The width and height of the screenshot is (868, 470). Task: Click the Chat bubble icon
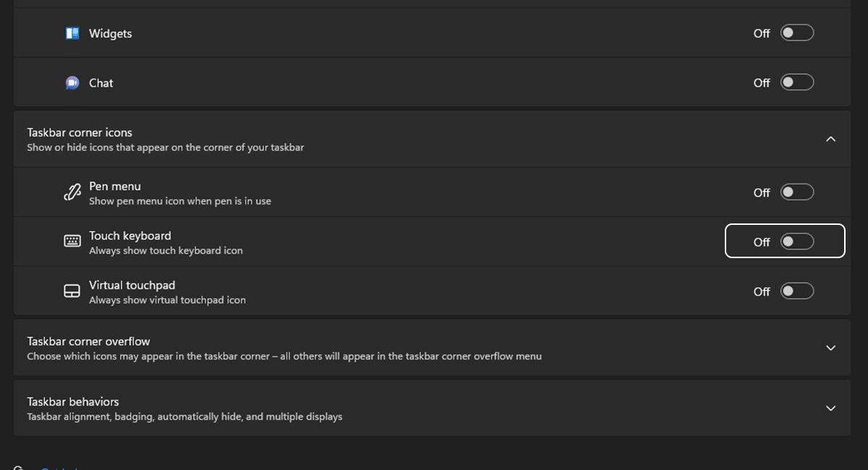(x=72, y=83)
